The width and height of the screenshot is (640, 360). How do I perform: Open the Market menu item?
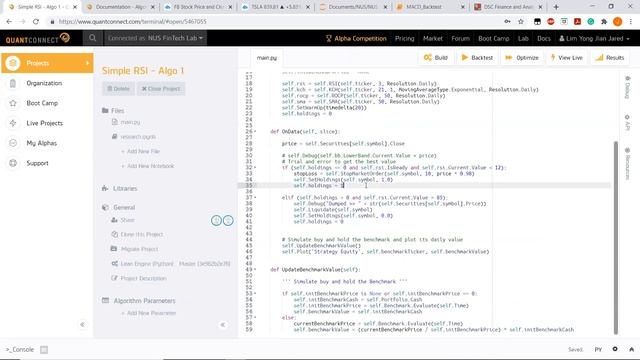(x=433, y=38)
